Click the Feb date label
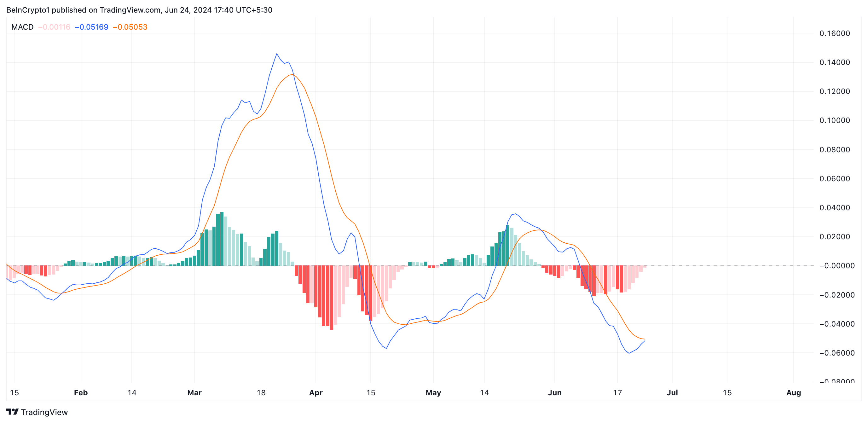 pyautogui.click(x=81, y=393)
